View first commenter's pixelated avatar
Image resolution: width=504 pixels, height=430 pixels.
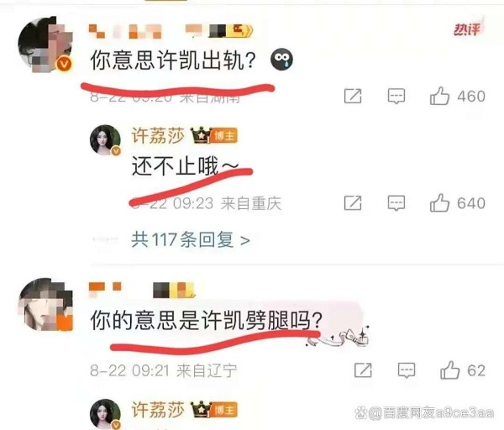45,45
